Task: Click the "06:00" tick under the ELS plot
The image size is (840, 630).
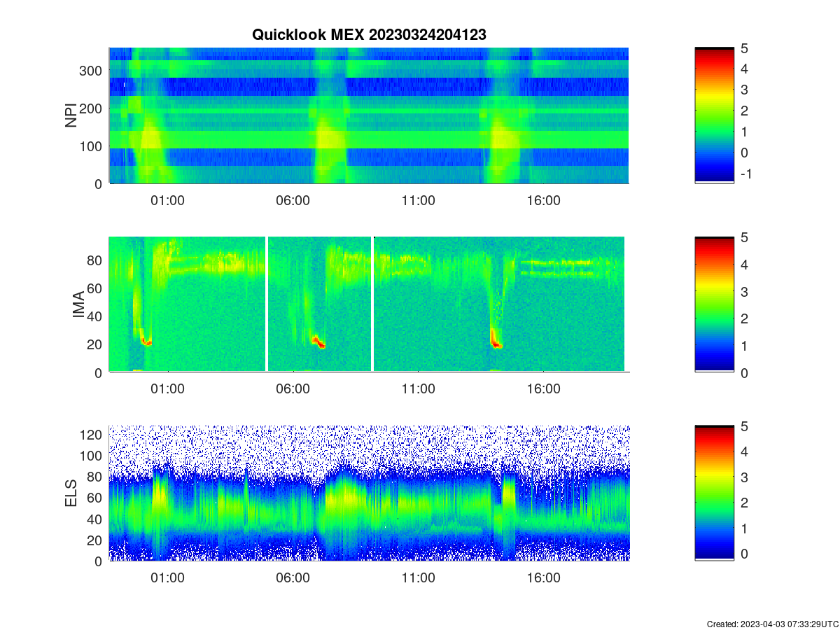Action: click(x=293, y=578)
